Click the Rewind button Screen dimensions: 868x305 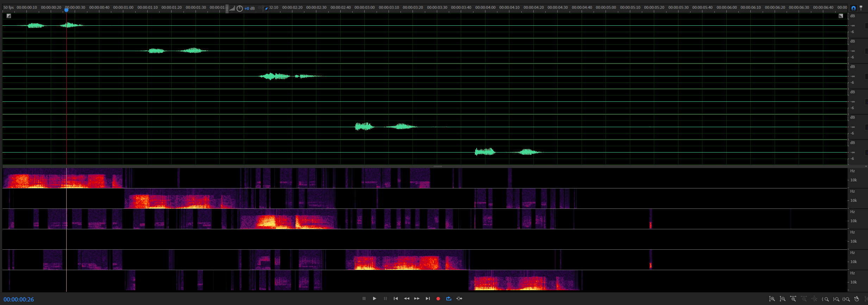click(407, 299)
